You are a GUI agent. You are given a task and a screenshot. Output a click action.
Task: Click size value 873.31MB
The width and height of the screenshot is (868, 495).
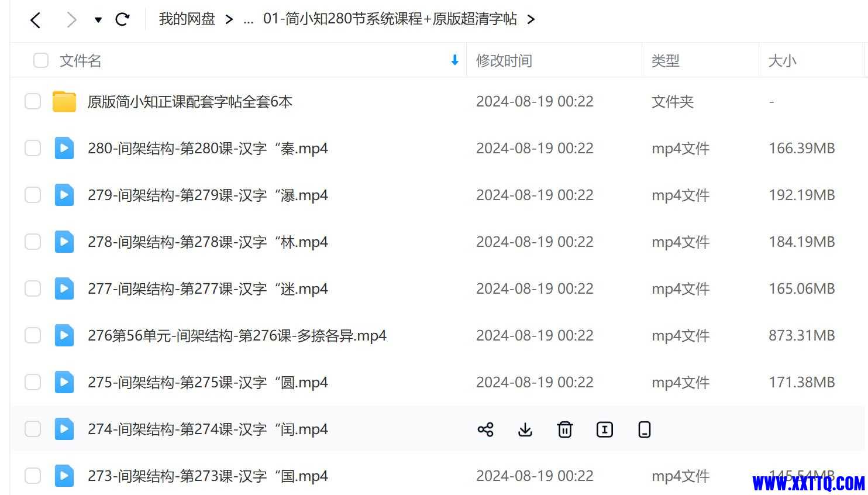coord(802,336)
